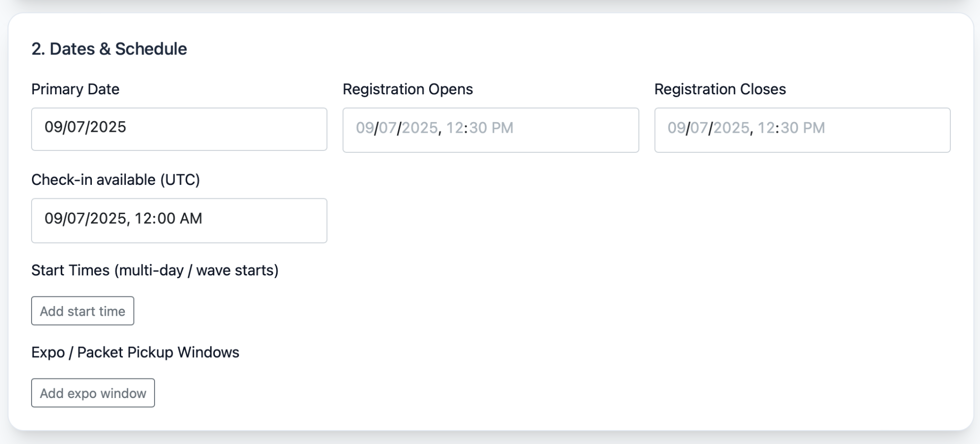
Task: Select AM segment in Check-in available field
Action: point(191,218)
